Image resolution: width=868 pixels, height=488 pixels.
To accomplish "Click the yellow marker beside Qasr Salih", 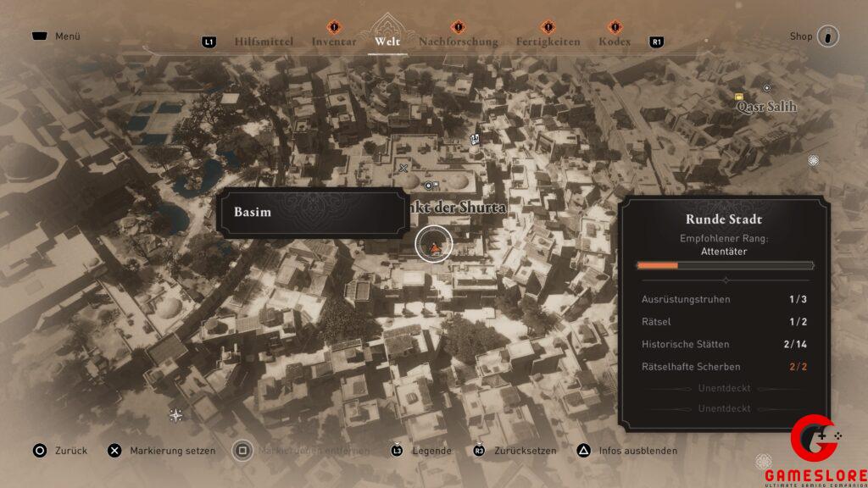I will coord(739,97).
